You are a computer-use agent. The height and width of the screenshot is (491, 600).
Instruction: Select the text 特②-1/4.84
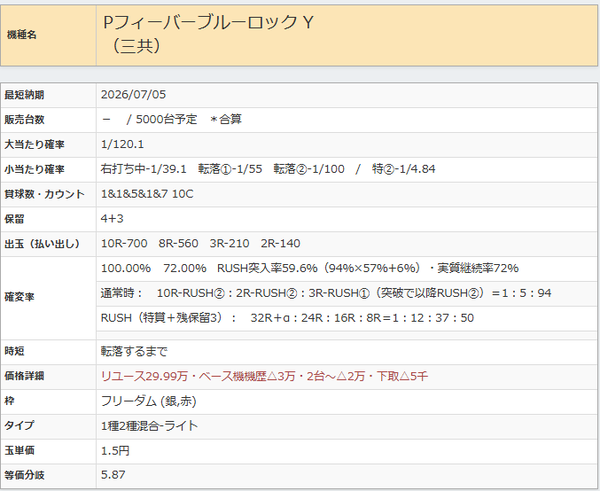(404, 169)
